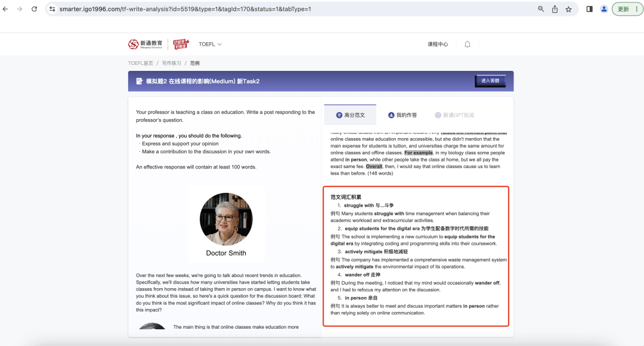Click the edit icon beside 模拟题2 title

[139, 81]
